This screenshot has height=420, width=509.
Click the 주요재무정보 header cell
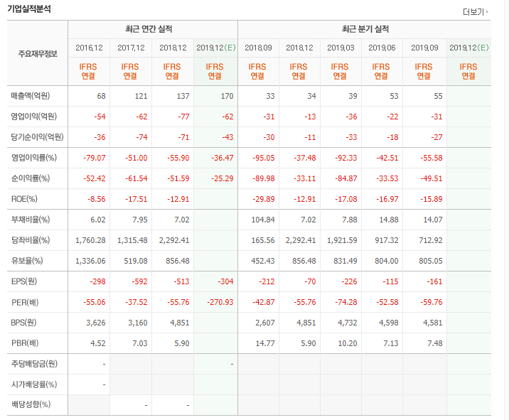38,53
